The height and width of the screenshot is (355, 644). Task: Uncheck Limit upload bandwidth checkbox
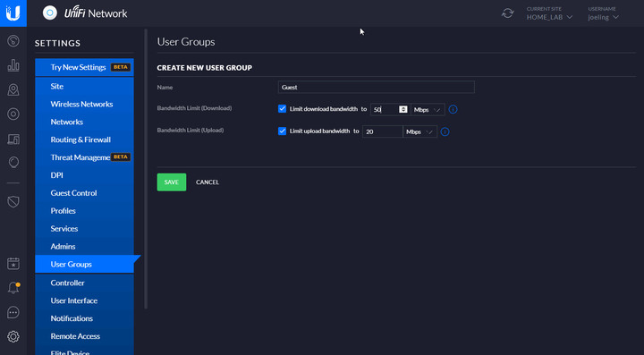click(282, 131)
